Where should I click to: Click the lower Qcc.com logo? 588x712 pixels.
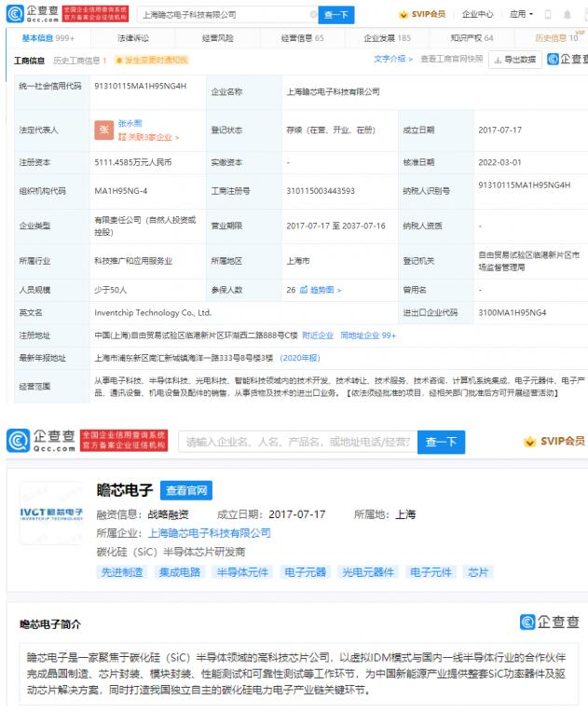pyautogui.click(x=41, y=441)
